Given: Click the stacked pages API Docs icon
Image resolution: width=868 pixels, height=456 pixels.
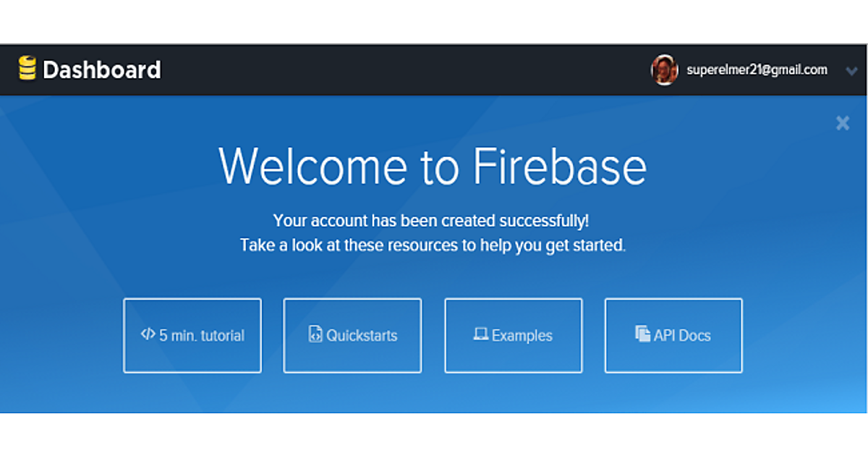Looking at the screenshot, I should point(642,334).
